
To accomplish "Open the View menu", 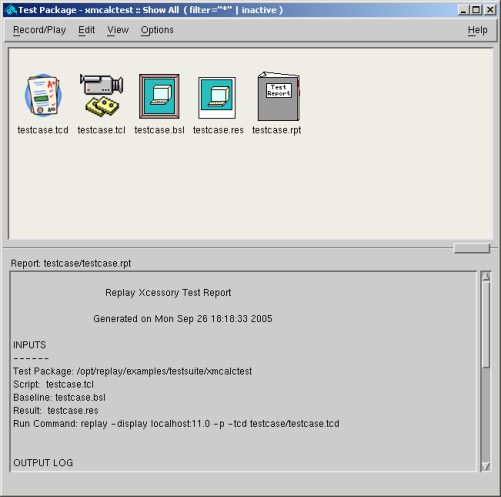I will pos(118,30).
